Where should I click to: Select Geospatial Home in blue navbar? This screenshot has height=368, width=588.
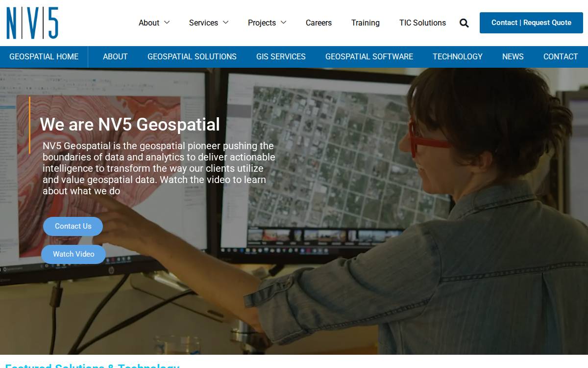click(x=44, y=56)
